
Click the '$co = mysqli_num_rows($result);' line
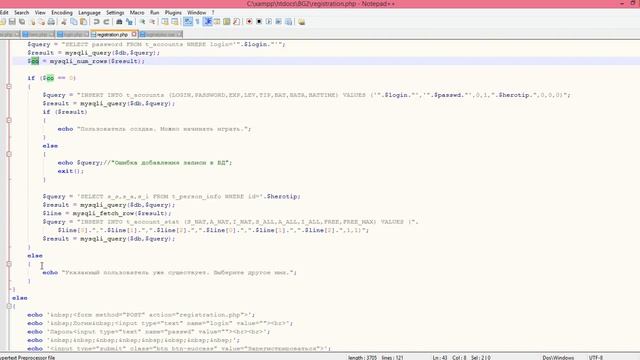(86, 61)
